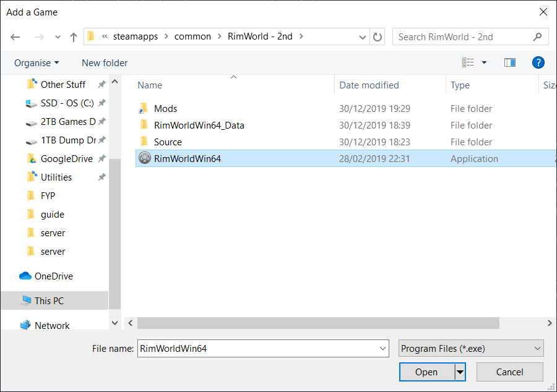Select the RimWorldWin64 application icon
Viewport: 557px width, 392px height.
coord(145,159)
